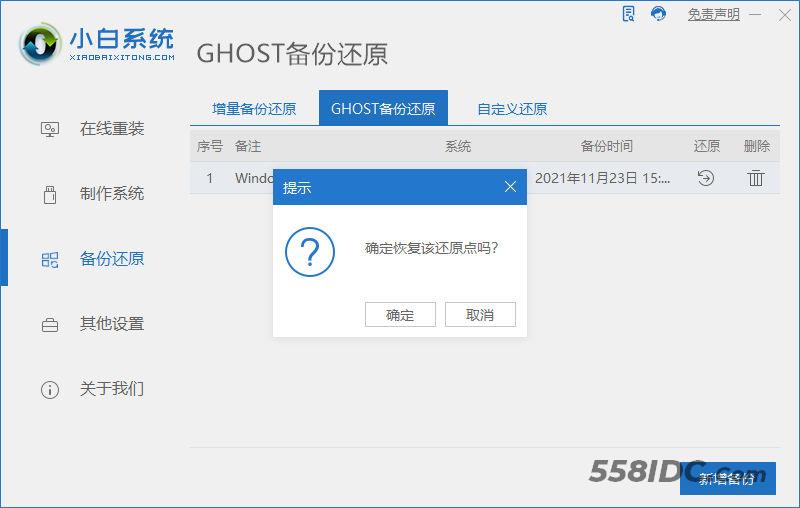Click the restore icon for backup 1

point(706,178)
